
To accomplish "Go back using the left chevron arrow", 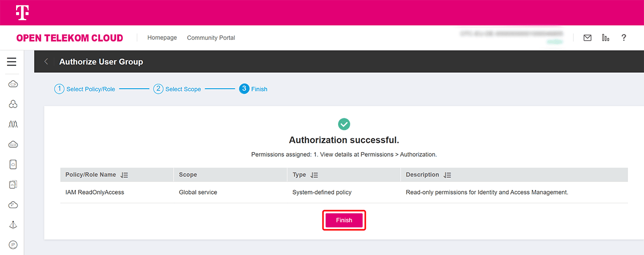I will [46, 61].
